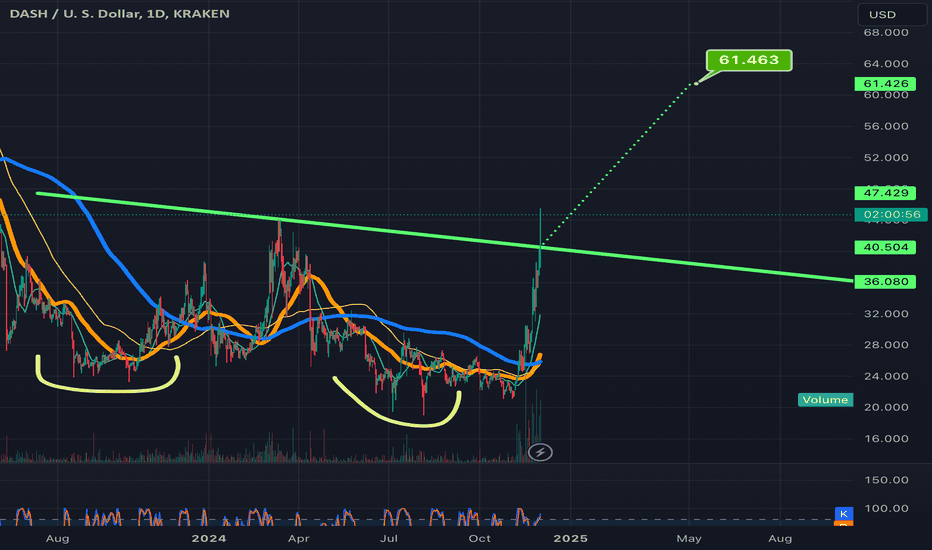
Task: Click the May time axis label
Action: 689,539
